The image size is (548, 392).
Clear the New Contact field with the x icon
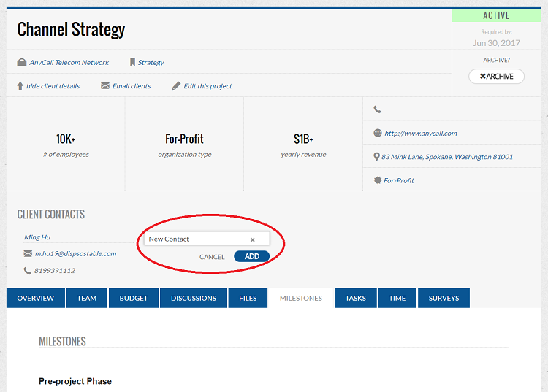pyautogui.click(x=253, y=239)
